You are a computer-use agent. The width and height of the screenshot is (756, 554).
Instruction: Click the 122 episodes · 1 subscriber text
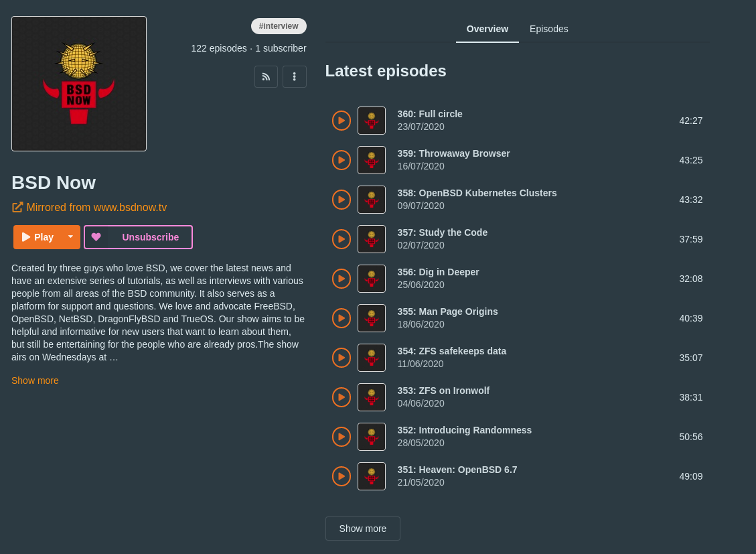click(x=249, y=48)
